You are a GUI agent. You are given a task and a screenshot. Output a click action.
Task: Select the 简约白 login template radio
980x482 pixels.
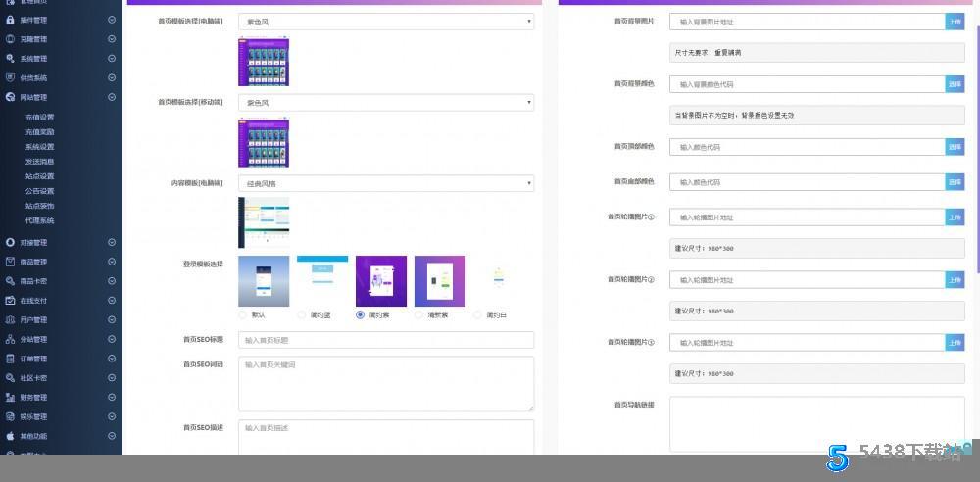coord(477,315)
